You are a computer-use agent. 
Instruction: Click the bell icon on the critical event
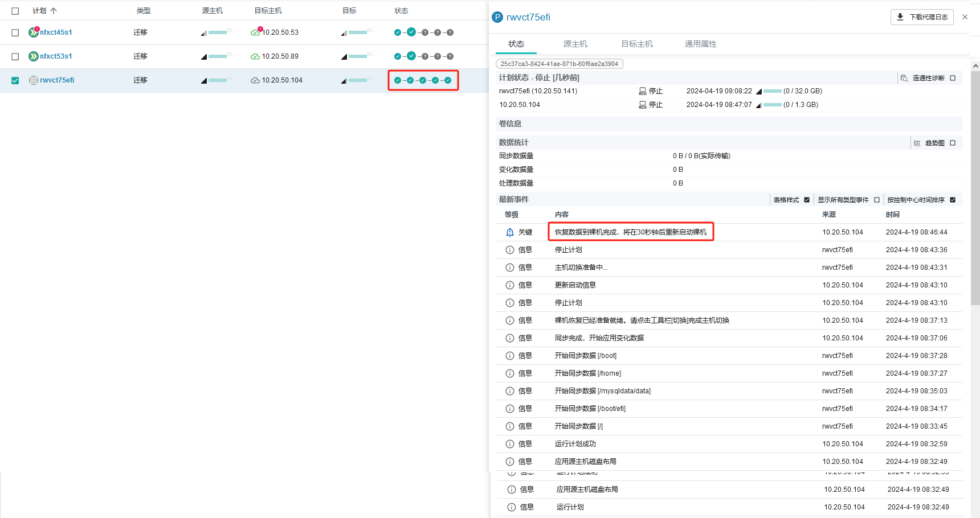[x=510, y=232]
